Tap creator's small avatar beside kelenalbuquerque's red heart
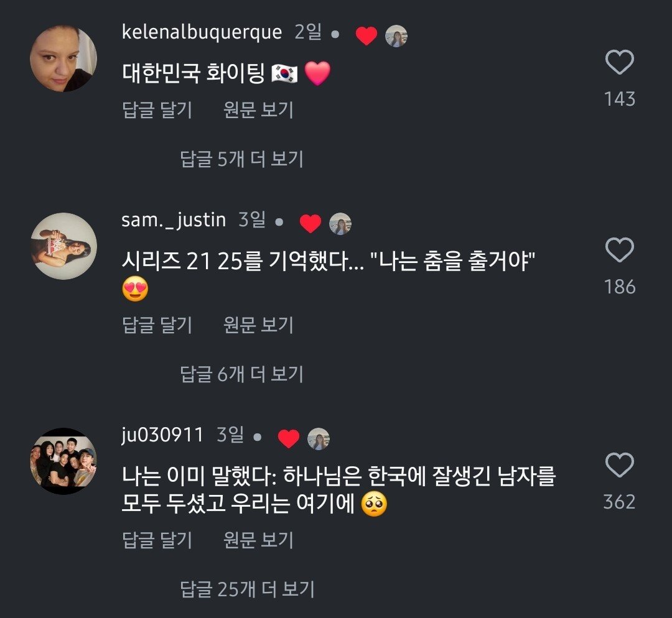 (396, 36)
